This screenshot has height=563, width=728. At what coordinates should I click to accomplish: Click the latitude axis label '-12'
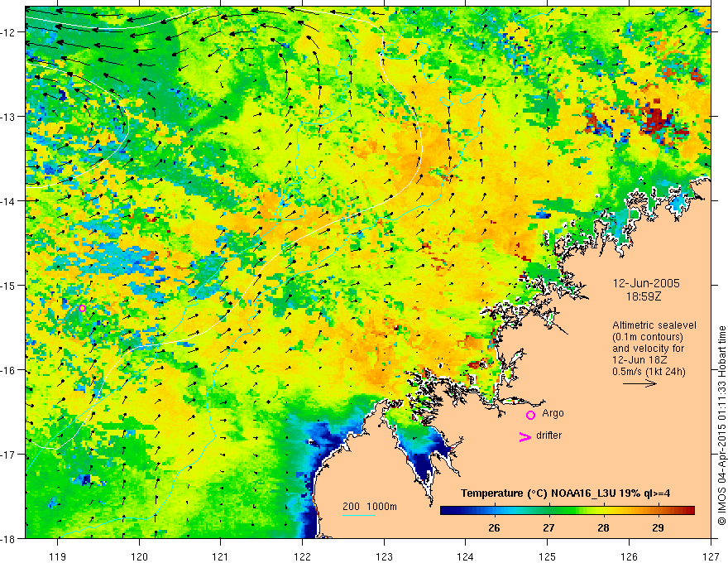pyautogui.click(x=8, y=32)
